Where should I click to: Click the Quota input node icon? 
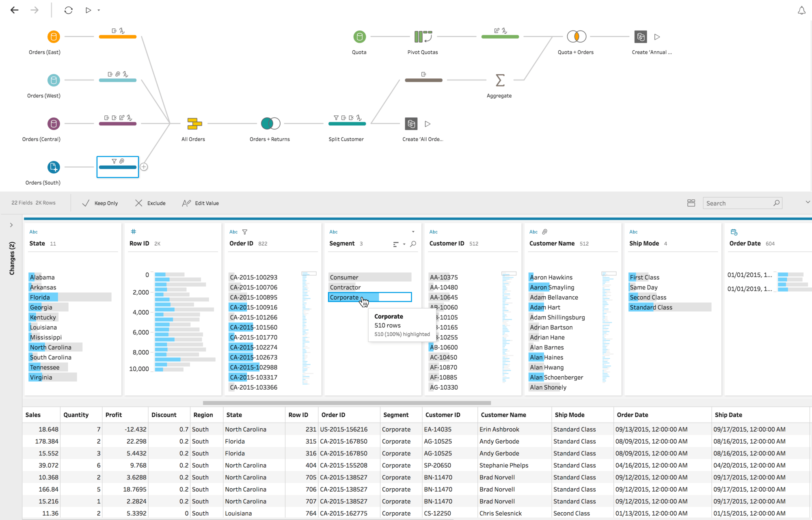click(359, 37)
